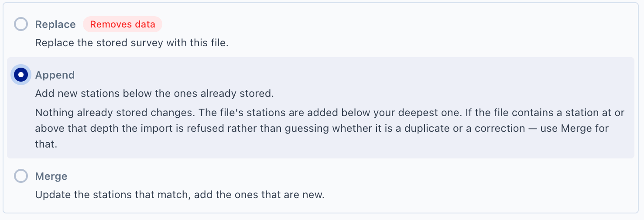This screenshot has width=644, height=220.
Task: Enable the Merge radio option
Action: [x=21, y=176]
